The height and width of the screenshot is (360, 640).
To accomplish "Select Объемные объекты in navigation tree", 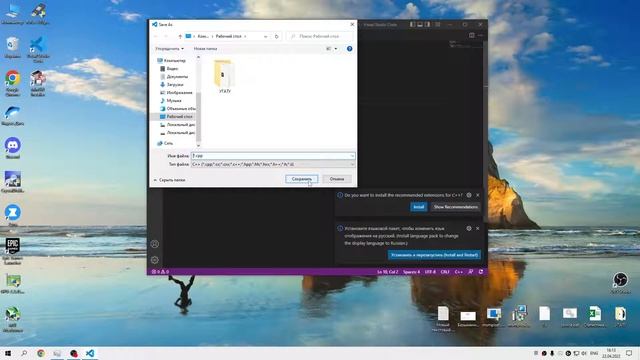I will click(178, 109).
